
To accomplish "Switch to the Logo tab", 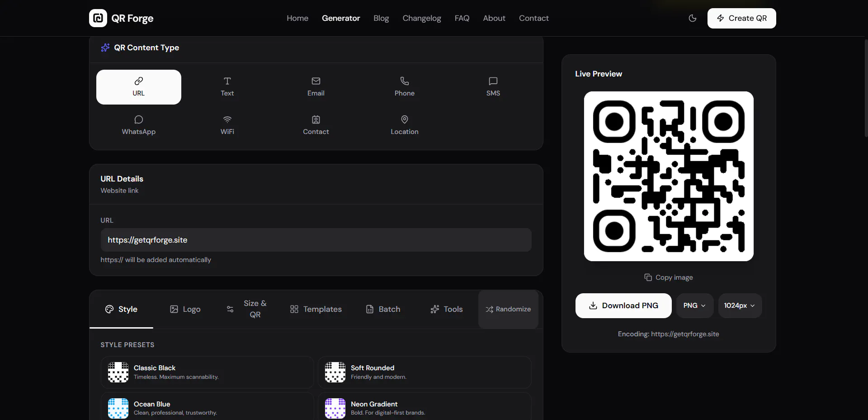I will [x=185, y=309].
